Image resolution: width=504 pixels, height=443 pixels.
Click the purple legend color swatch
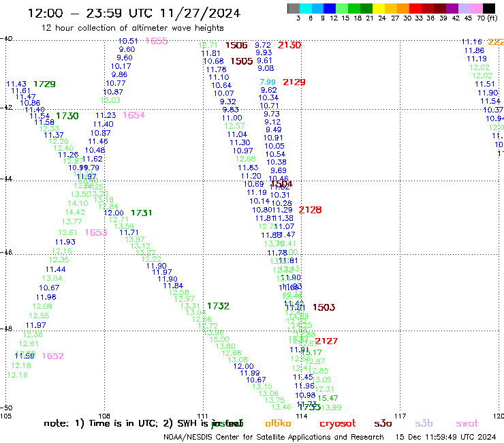click(x=452, y=8)
